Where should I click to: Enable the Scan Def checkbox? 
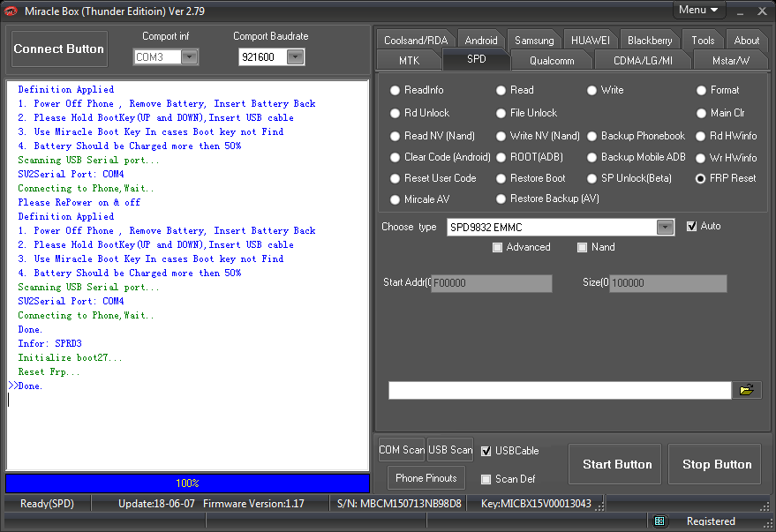coord(486,479)
